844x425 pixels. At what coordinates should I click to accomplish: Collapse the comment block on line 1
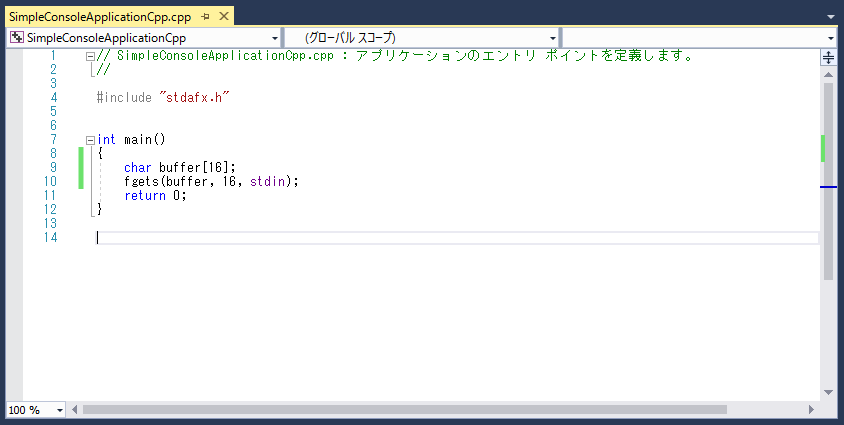click(x=90, y=55)
